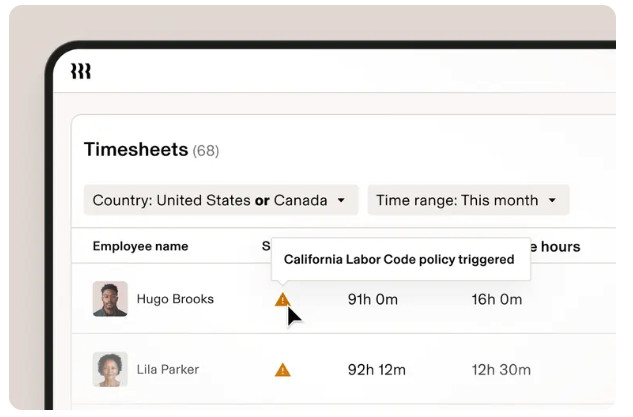Open Lila Parker's profile photo
This screenshot has height=417, width=633.
tap(110, 369)
